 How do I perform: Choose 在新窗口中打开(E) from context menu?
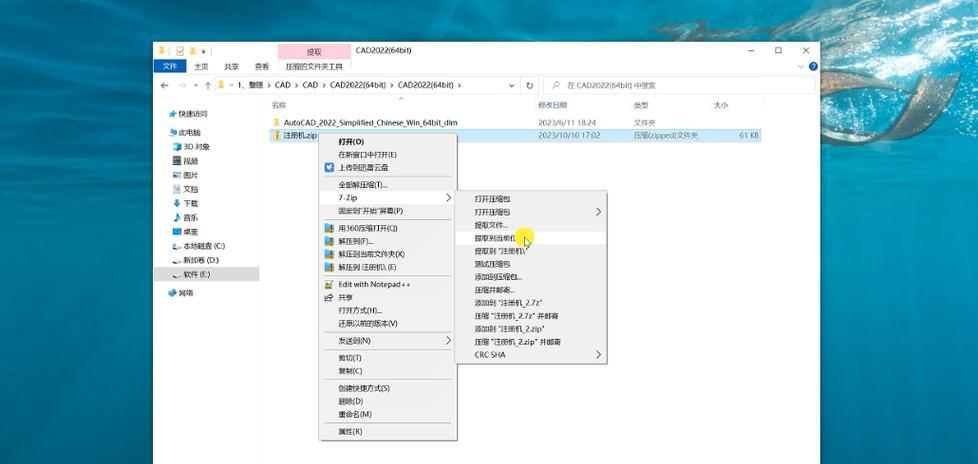tap(367, 154)
